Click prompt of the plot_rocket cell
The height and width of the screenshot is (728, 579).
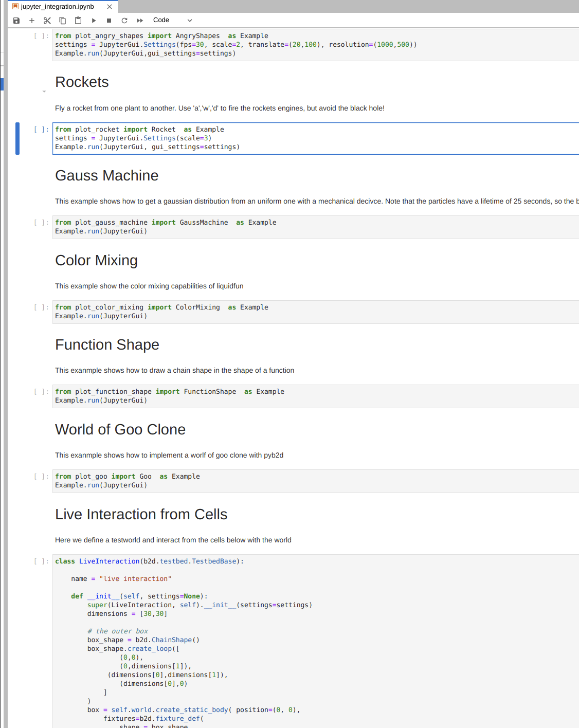(42, 130)
